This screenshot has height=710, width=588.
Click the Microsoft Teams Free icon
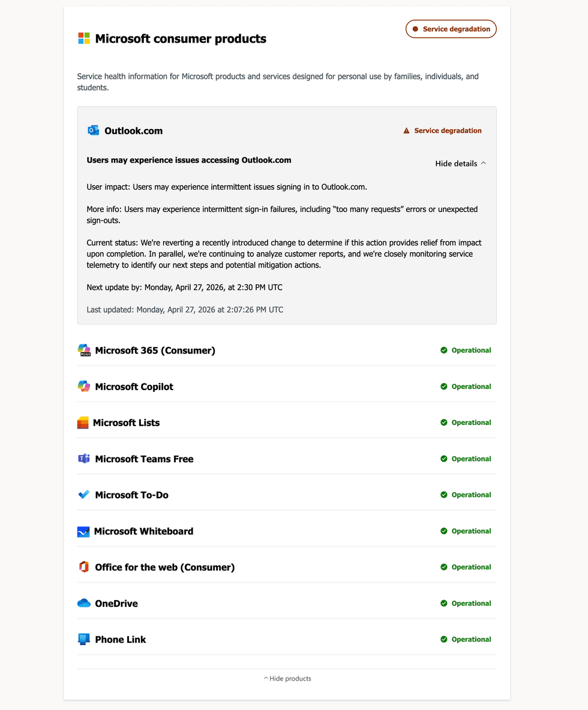click(x=84, y=459)
